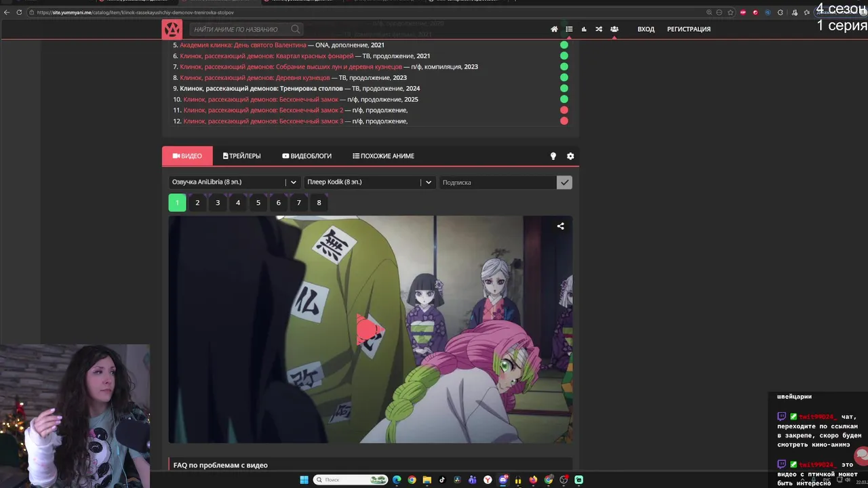Open 'Академия клинка: День святого Валентина' link
The image size is (868, 488).
[x=243, y=45]
